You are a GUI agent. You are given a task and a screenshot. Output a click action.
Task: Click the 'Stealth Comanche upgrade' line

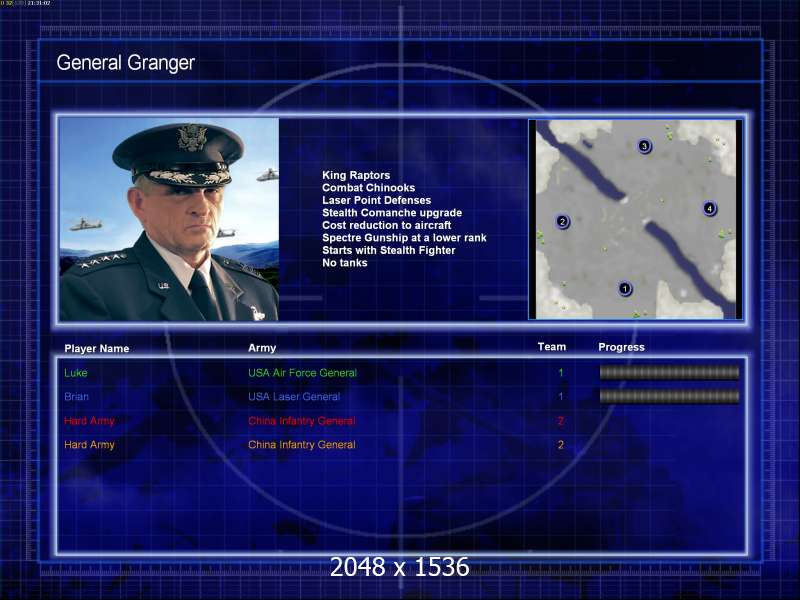tap(392, 213)
